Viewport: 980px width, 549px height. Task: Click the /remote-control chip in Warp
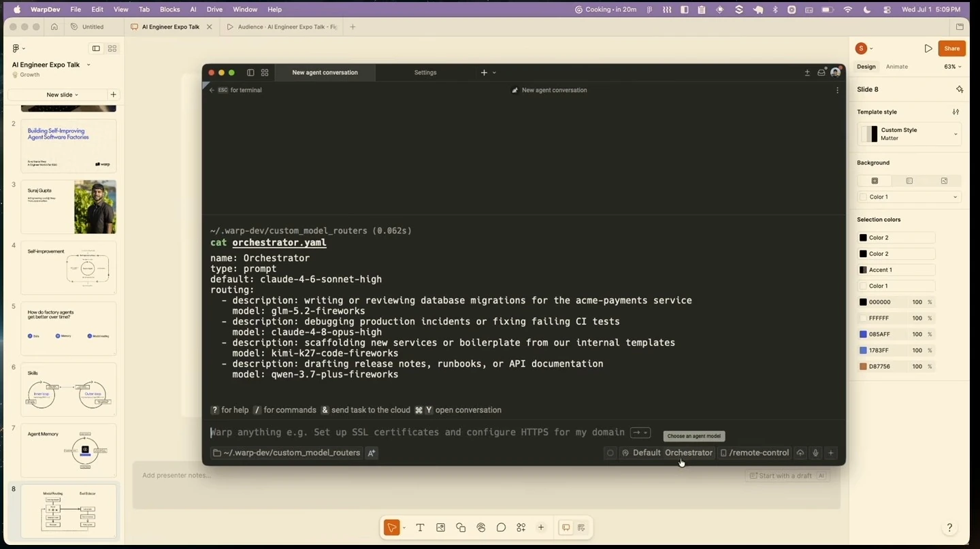point(755,452)
